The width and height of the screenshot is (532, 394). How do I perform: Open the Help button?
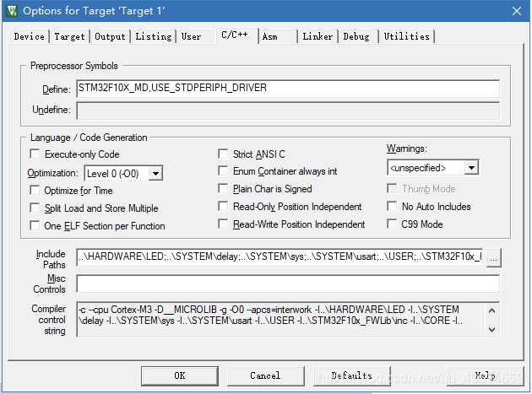click(486, 375)
